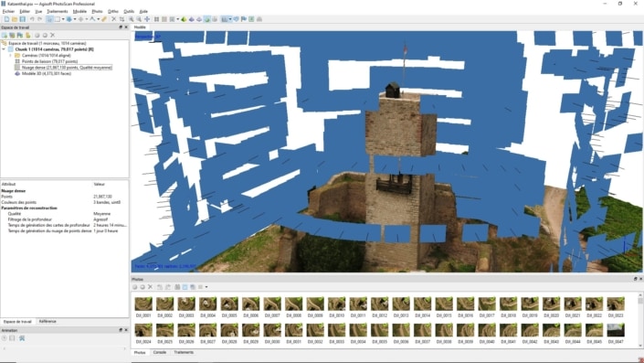Open the dense cloud view dropdown arrow
644x363 pixels.
[x=177, y=19]
